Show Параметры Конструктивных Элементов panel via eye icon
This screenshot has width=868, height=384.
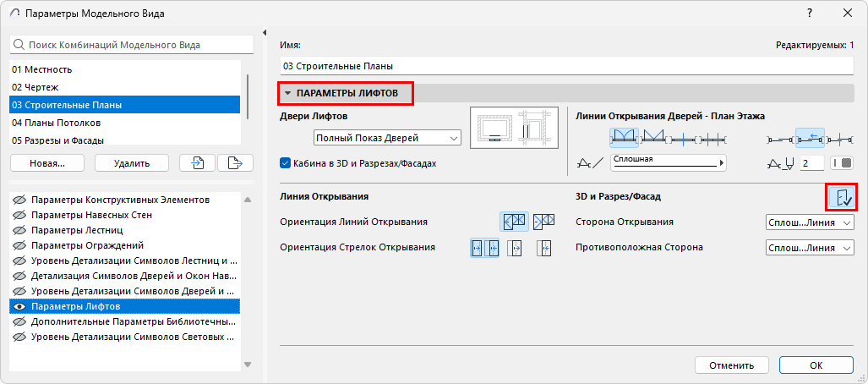tap(20, 200)
